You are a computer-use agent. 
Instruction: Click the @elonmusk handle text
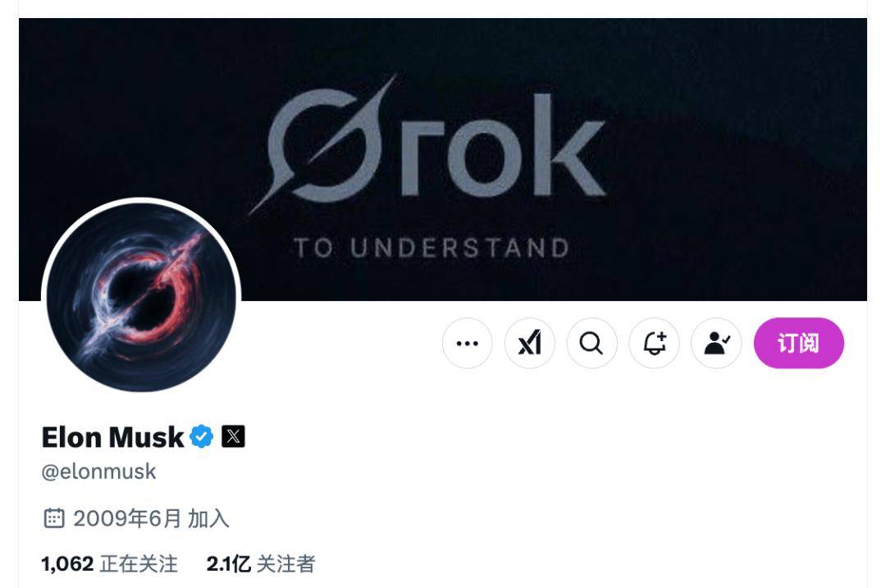(99, 472)
